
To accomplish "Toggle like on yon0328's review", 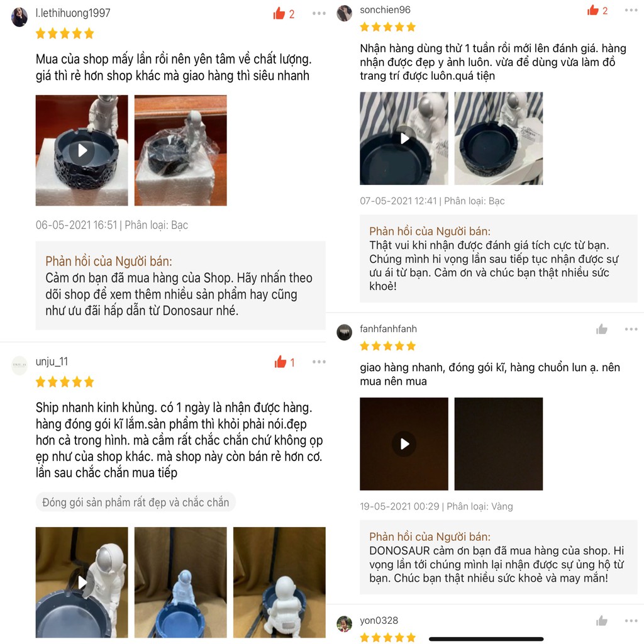I will point(602,621).
